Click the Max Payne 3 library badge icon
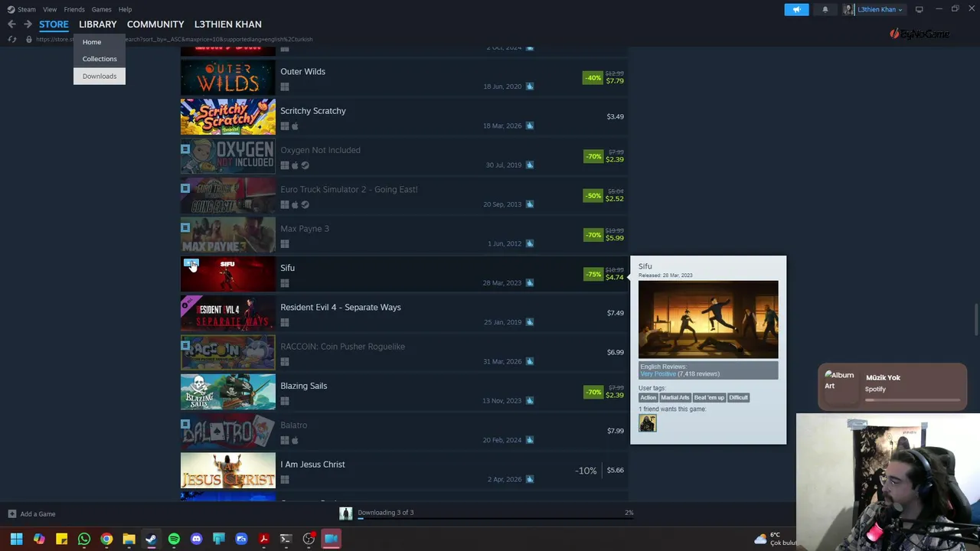 tap(185, 227)
